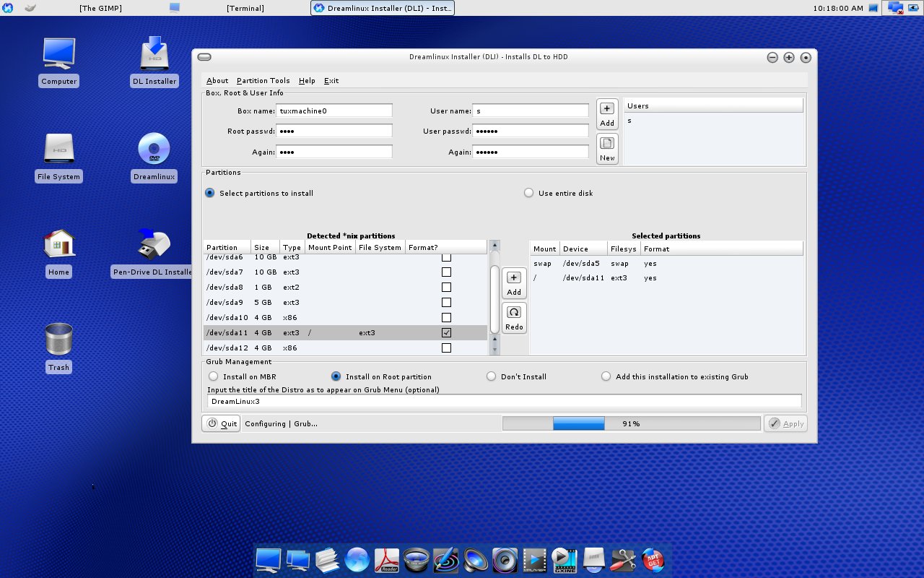Open the Home folder desktop icon

point(58,253)
